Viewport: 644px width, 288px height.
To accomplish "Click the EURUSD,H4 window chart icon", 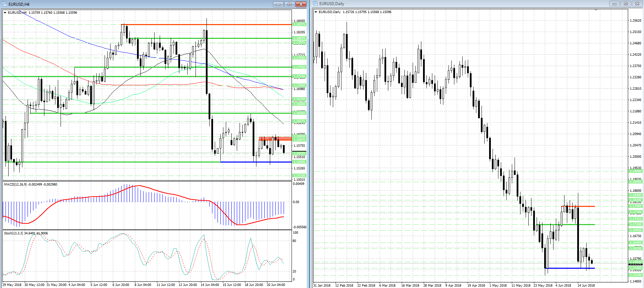I will click(x=4, y=4).
